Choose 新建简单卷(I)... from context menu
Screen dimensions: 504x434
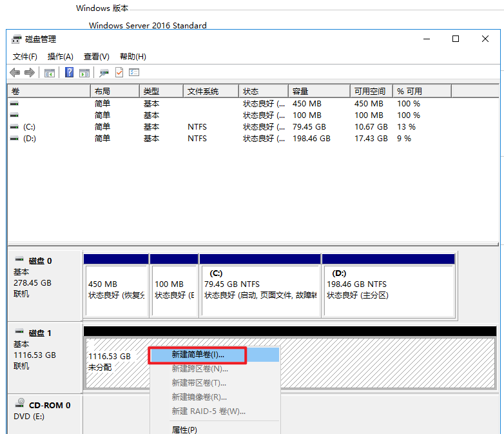point(198,355)
